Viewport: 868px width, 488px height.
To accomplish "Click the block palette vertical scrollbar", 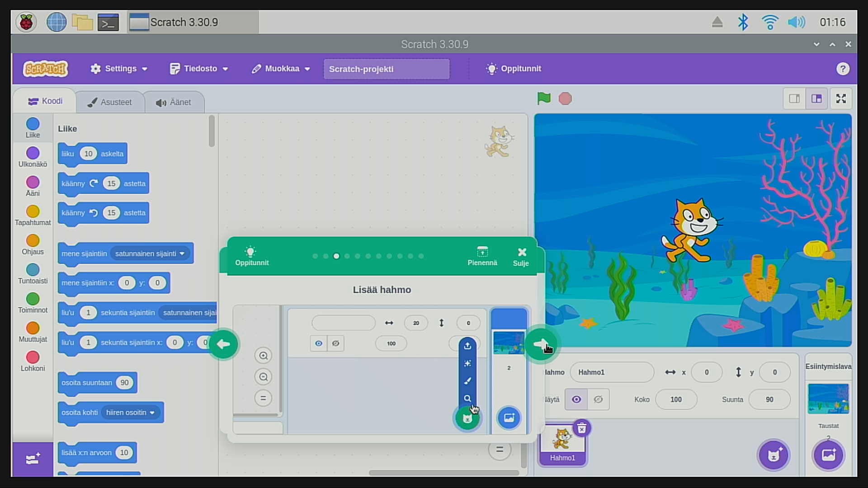I will click(212, 131).
